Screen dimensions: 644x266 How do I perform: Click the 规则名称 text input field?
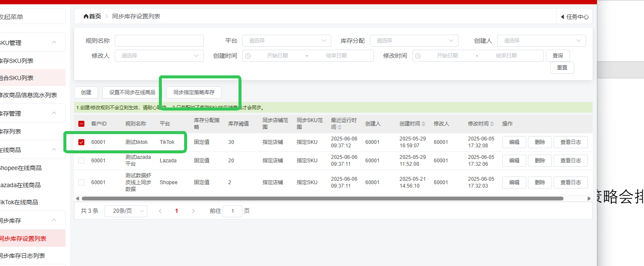(159, 41)
